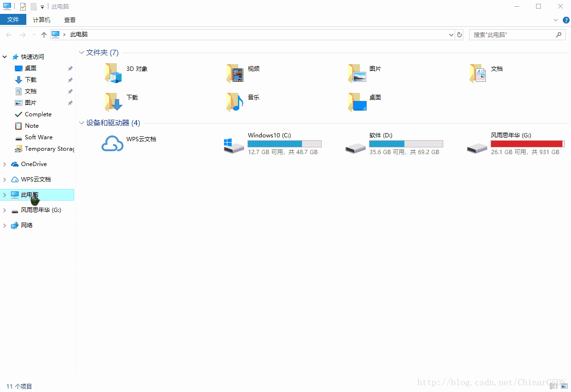Click the Windows10 (C:) usage bar

(284, 144)
